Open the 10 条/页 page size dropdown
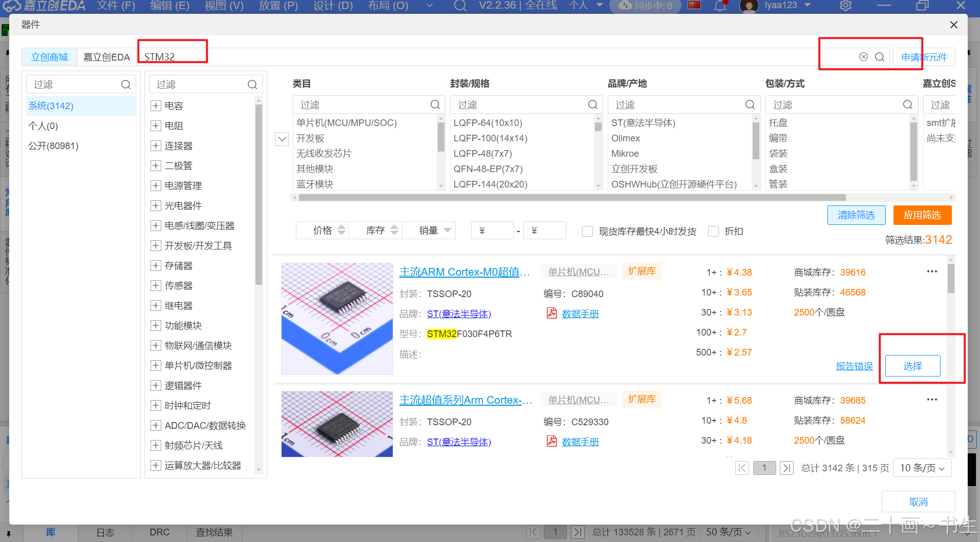 pos(922,468)
